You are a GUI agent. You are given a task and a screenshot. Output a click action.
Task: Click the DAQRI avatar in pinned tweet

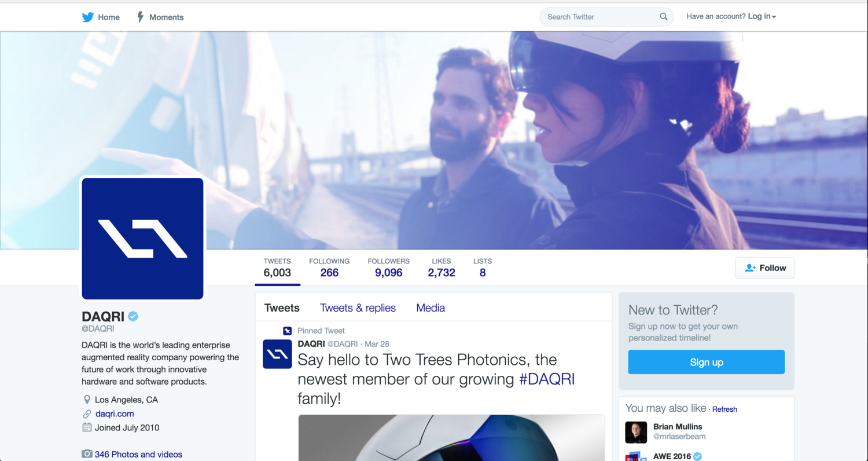tap(277, 354)
